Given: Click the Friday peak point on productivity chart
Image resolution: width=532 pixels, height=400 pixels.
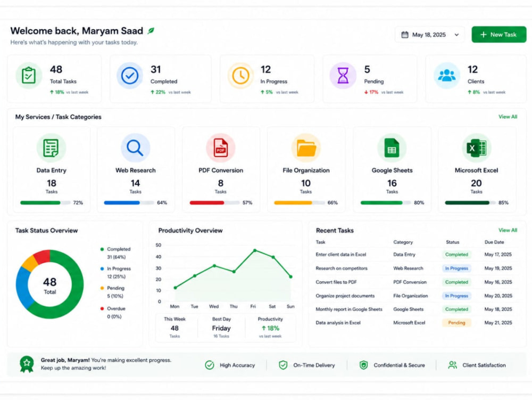Looking at the screenshot, I should pos(255,250).
